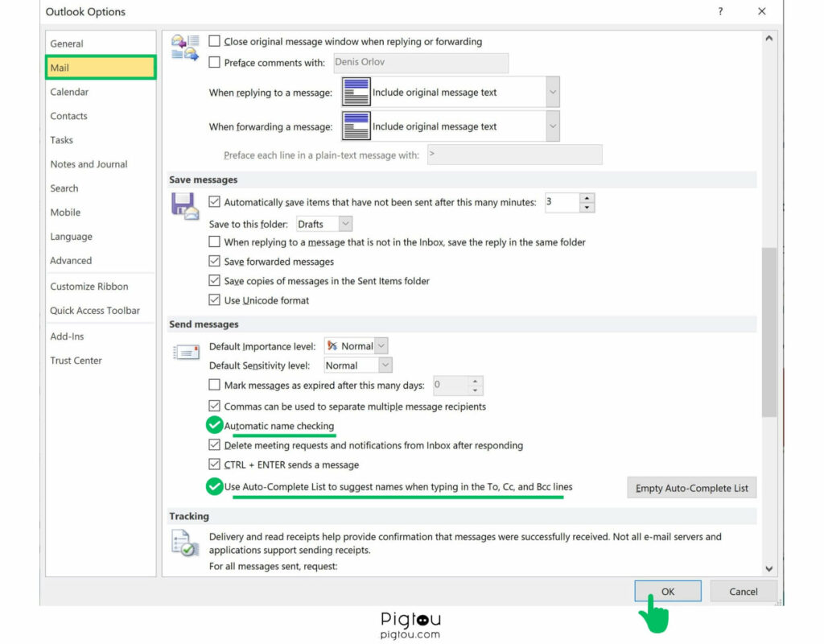Enable Preface comments with checkbox
Image resolution: width=824 pixels, height=644 pixels.
[214, 62]
